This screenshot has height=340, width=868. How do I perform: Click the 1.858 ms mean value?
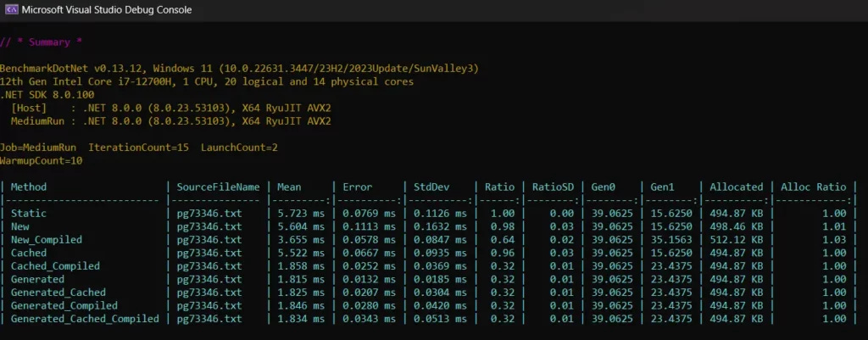pyautogui.click(x=301, y=266)
